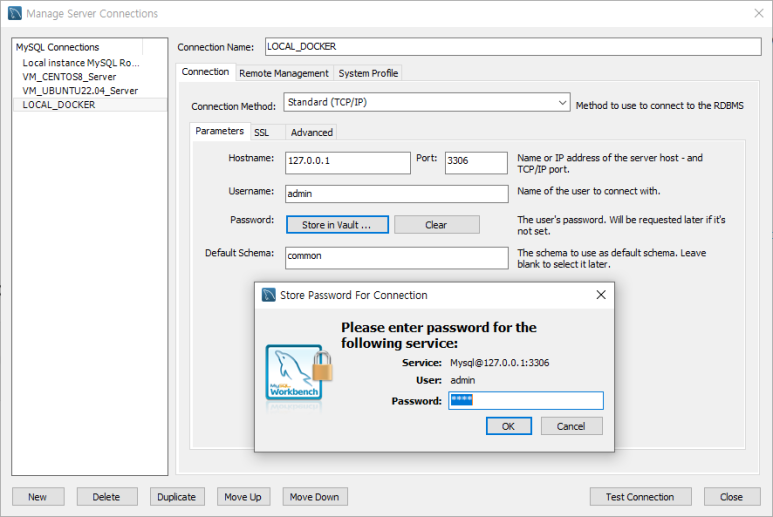
Task: Click the New connection button
Action: tap(38, 497)
